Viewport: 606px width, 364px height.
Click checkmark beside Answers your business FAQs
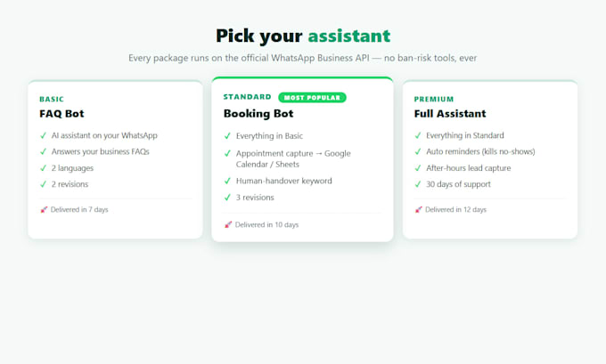click(x=44, y=151)
